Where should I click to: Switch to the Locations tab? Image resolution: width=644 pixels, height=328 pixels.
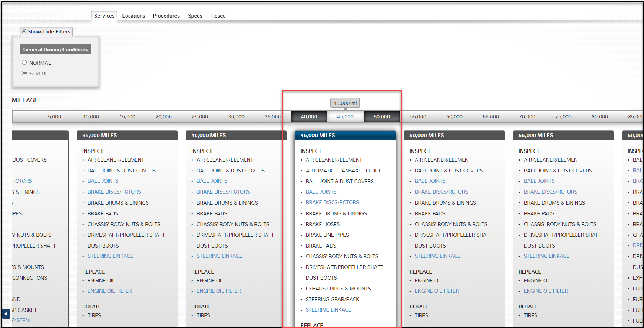tap(134, 16)
